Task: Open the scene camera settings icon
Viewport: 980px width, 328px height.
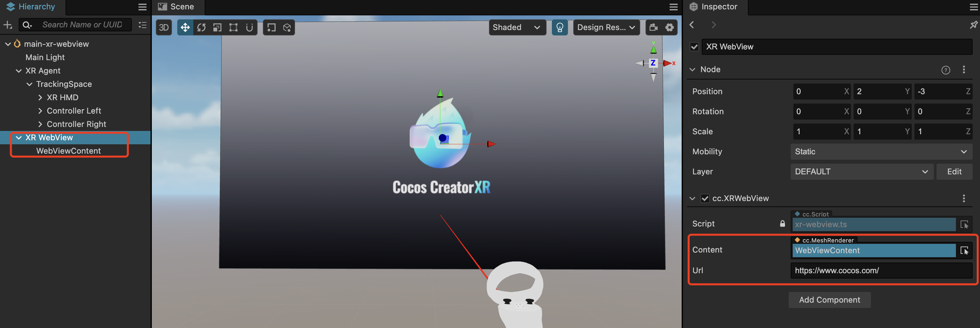Action: [x=654, y=27]
